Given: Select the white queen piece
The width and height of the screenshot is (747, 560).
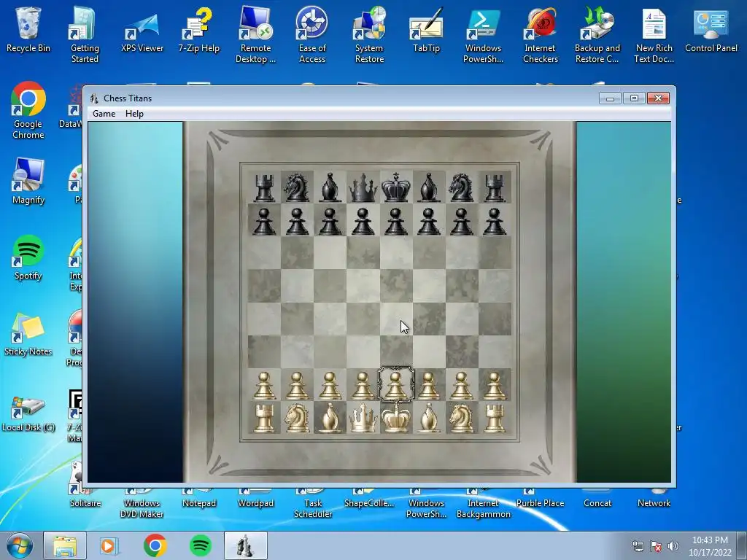Looking at the screenshot, I should (x=363, y=418).
